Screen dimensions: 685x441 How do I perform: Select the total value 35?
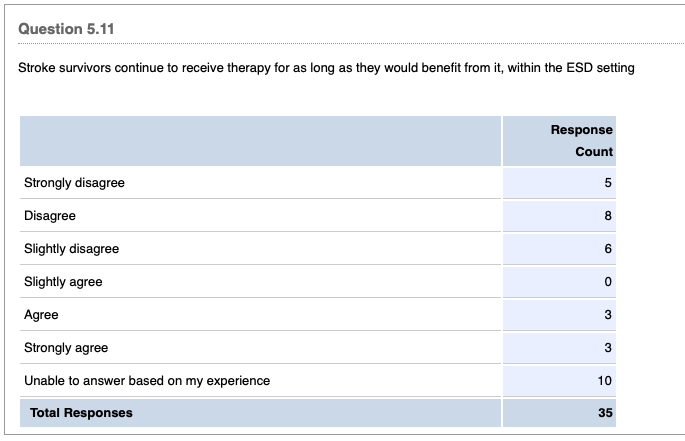[604, 413]
